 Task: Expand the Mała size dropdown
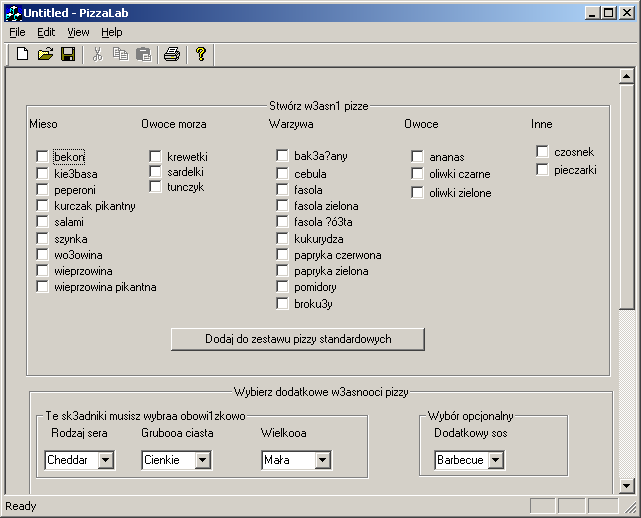coord(321,460)
